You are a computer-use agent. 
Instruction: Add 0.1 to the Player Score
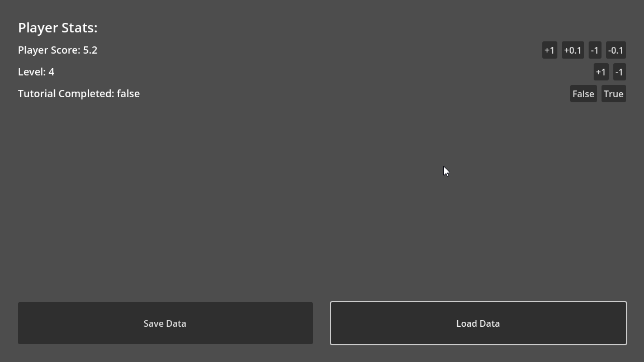pyautogui.click(x=572, y=50)
